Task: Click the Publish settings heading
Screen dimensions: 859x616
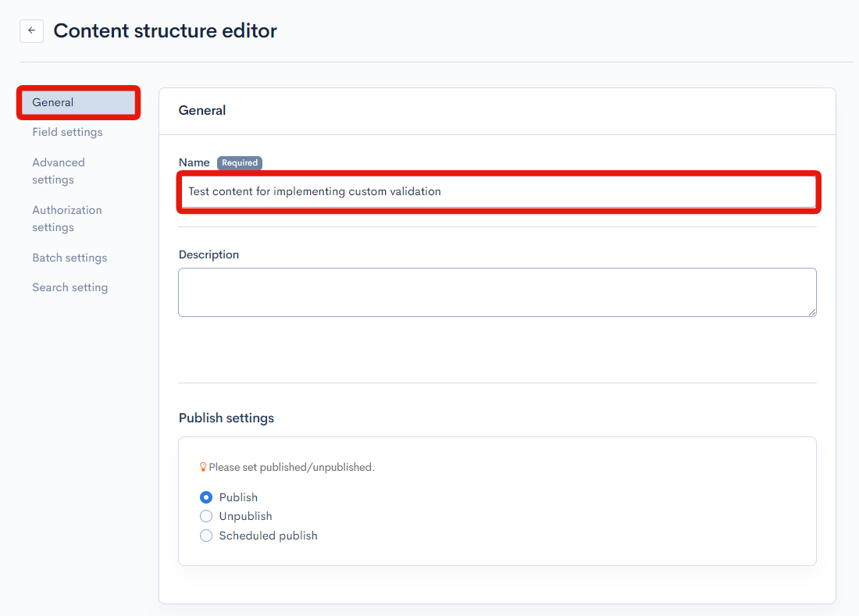Action: pos(226,418)
